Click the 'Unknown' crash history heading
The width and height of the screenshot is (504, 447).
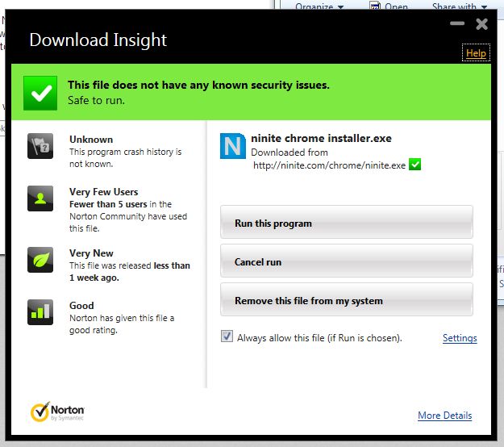[91, 140]
